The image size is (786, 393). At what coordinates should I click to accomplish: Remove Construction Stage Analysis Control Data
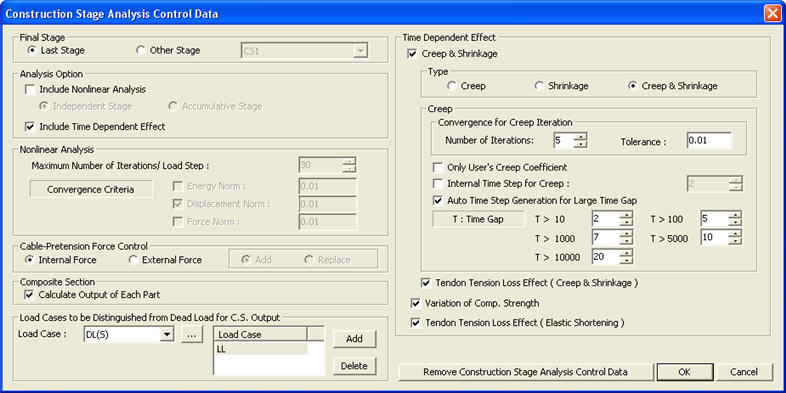pos(525,372)
